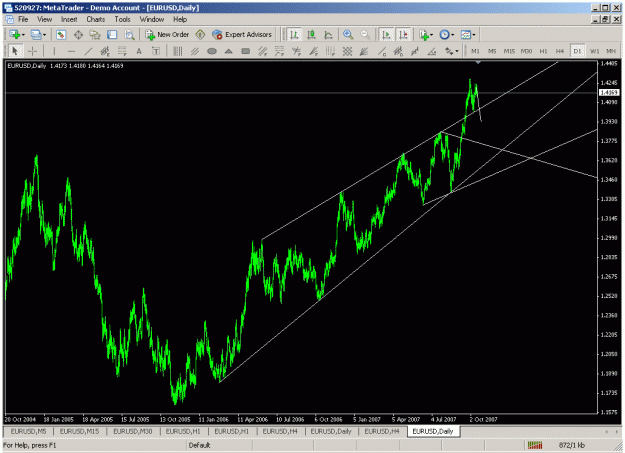Select the Triangle shape tool
Image resolution: width=625 pixels, height=453 pixels.
click(228, 51)
